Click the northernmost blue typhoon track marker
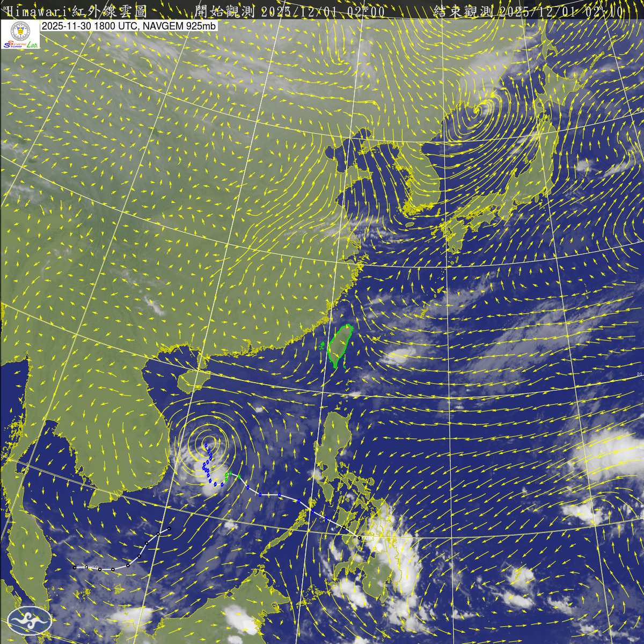The width and height of the screenshot is (644, 644). 206,445
